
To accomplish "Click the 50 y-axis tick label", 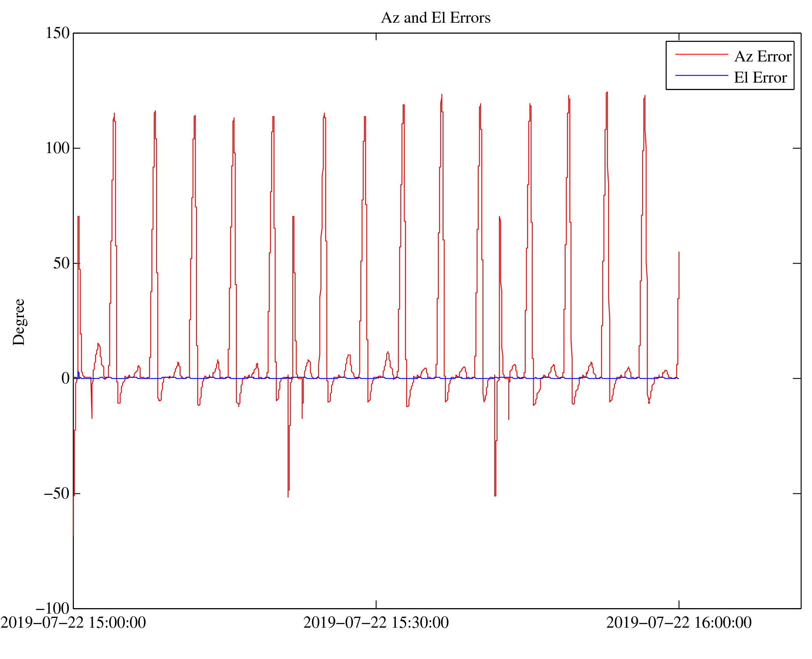I will pyautogui.click(x=61, y=264).
